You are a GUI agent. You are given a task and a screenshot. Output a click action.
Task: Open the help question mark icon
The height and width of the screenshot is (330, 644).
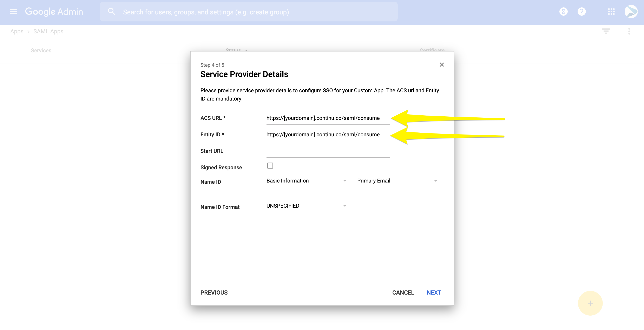pos(581,12)
